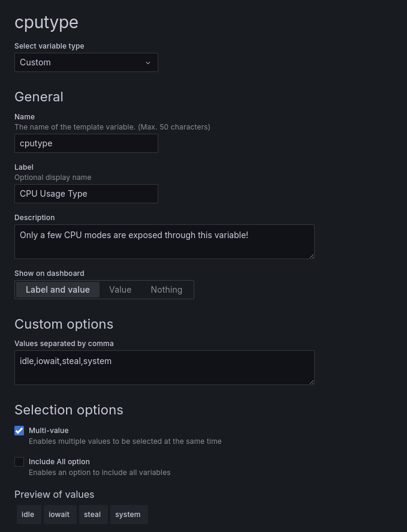Expand the Description textarea resize handle
Screen dimensions: 407x532
point(312,256)
